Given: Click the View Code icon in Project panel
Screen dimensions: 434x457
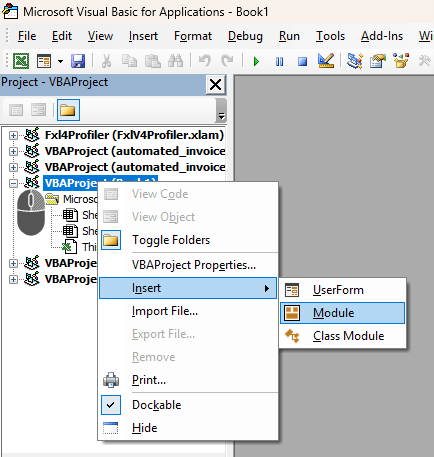Looking at the screenshot, I should [x=16, y=110].
